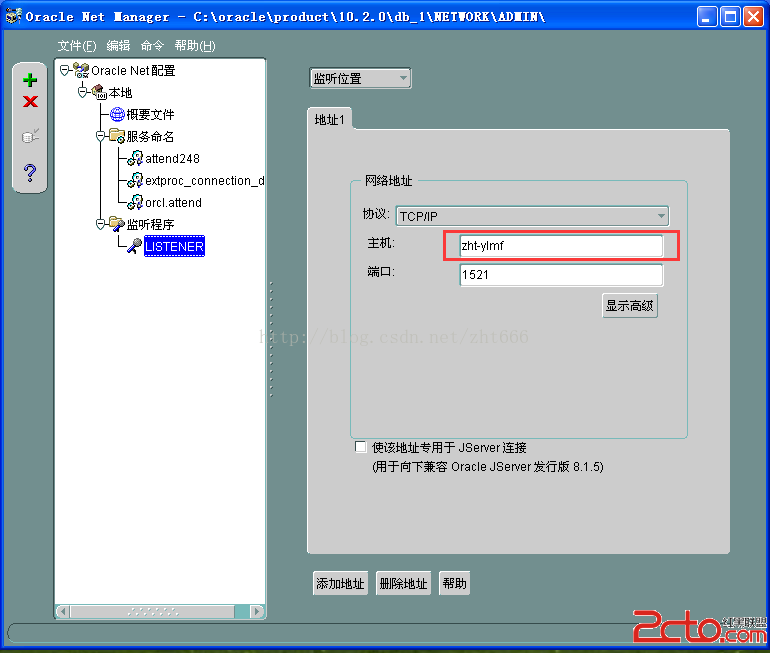770x653 pixels.
Task: Open the 帮助(H) menu
Action: 195,46
